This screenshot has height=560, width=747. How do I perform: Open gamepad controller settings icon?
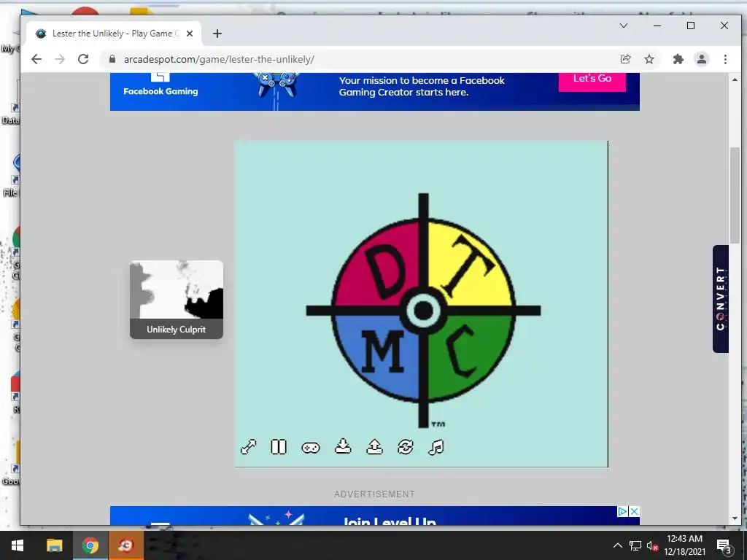[311, 448]
